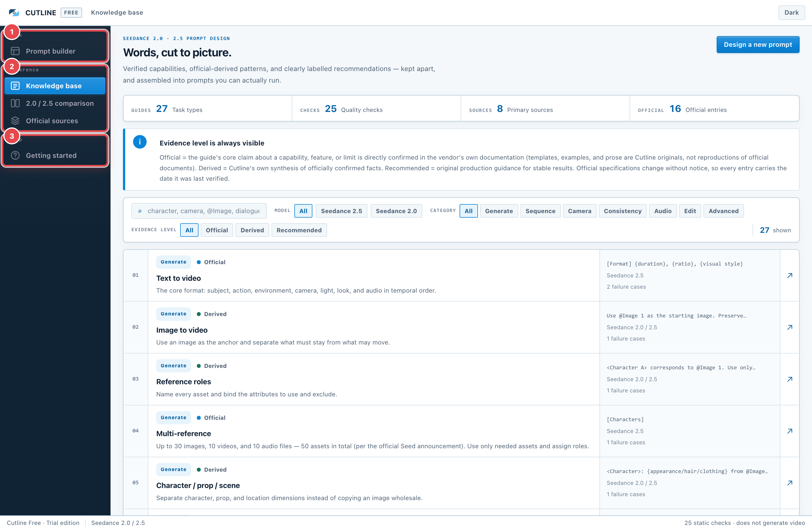Filter category to Edit

click(x=690, y=211)
